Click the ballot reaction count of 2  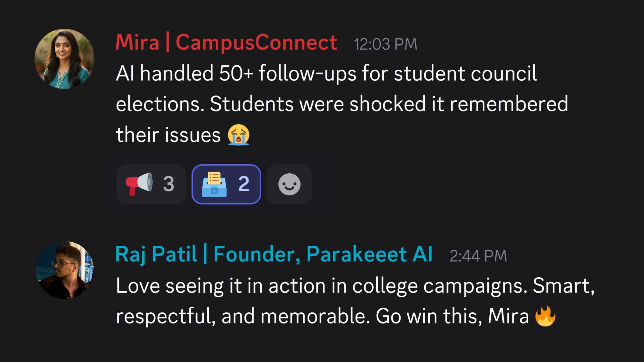244,184
